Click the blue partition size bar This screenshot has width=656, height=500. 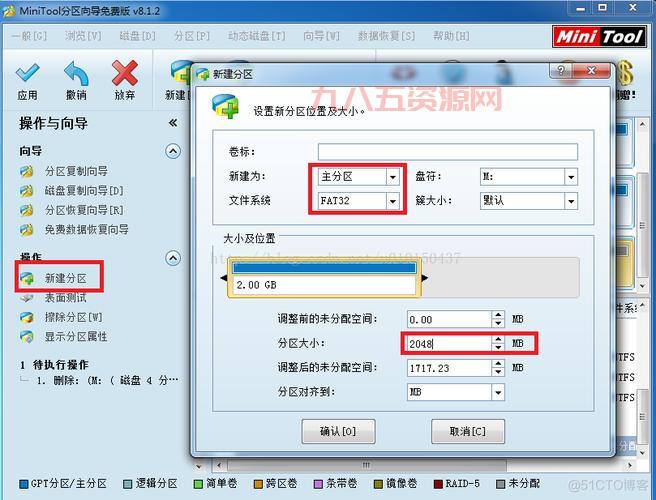pyautogui.click(x=324, y=268)
